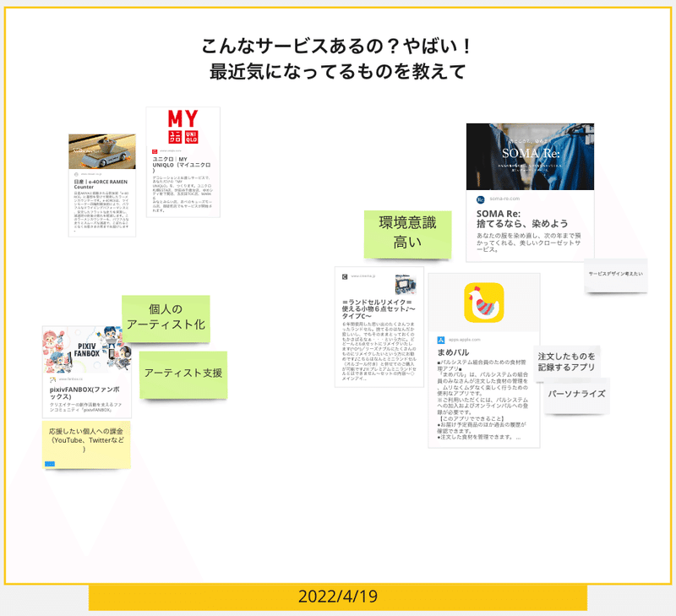Viewport: 676px width, 616px height.
Task: Open the www.creema.jp link
Action: point(363,275)
